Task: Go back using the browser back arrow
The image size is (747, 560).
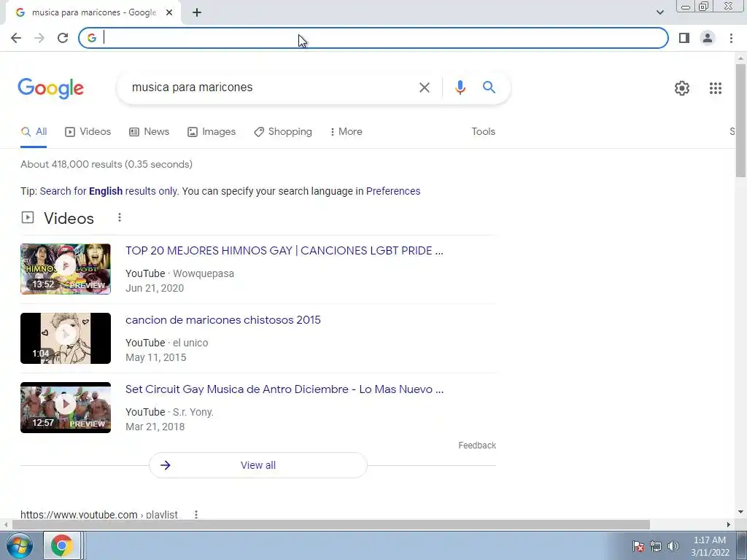Action: [x=16, y=38]
